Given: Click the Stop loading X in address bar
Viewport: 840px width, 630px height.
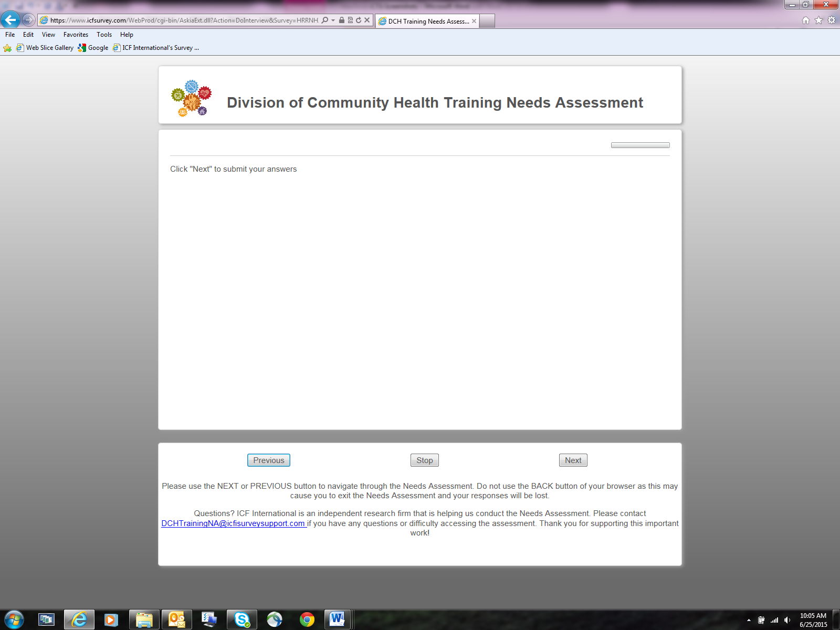Looking at the screenshot, I should tap(367, 20).
